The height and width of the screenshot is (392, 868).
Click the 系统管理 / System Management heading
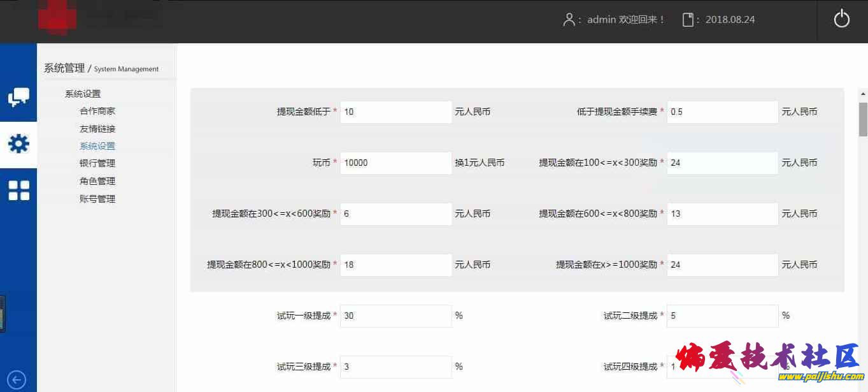pyautogui.click(x=101, y=68)
